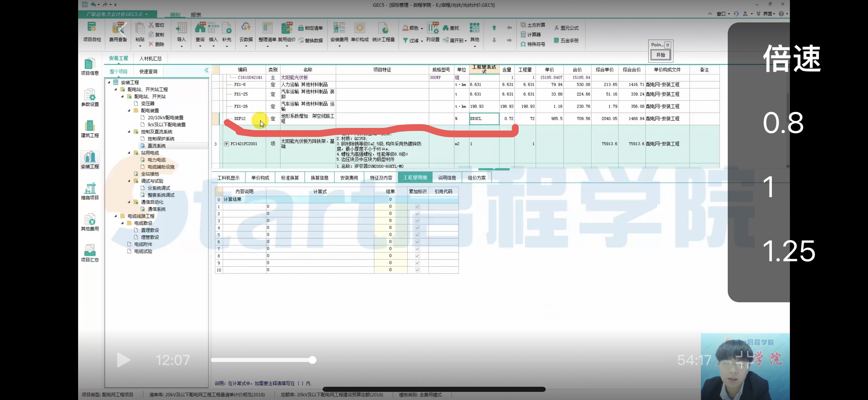This screenshot has height=400, width=868.
Task: Open 项目信息 in the left sidebar
Action: click(x=90, y=66)
